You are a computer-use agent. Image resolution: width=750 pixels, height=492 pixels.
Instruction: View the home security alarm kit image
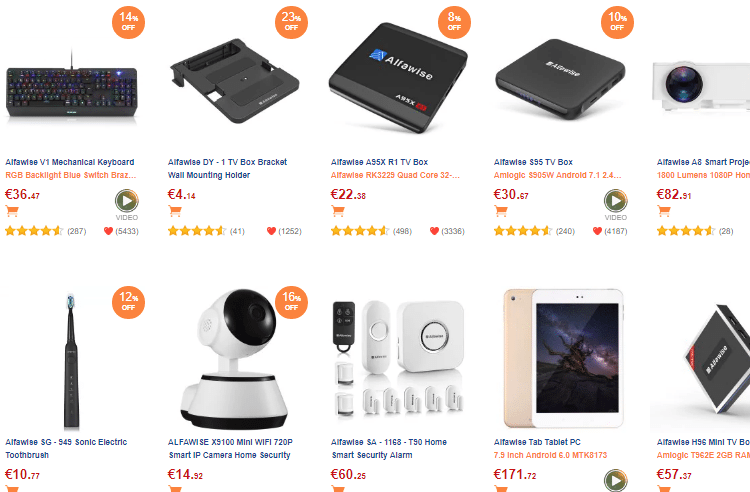[x=398, y=358]
